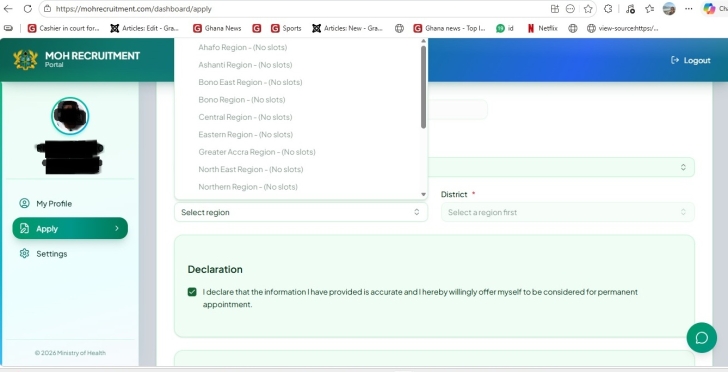Image resolution: width=728 pixels, height=372 pixels.
Task: Open 'Sports' bookmark
Action: (286, 28)
